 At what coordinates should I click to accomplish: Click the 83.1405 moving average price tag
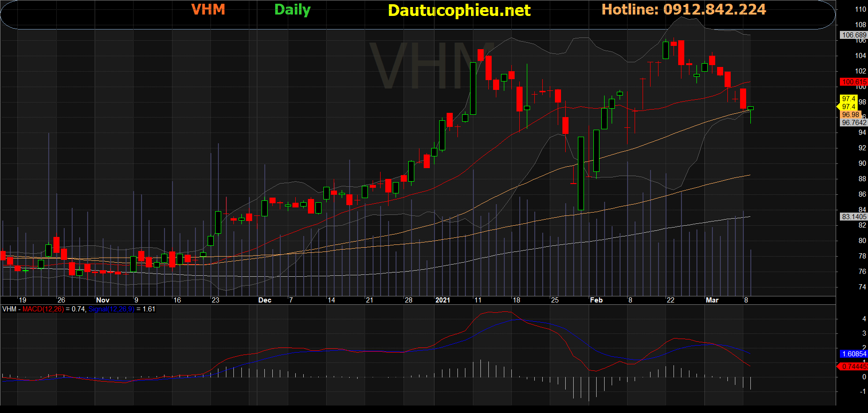[853, 217]
